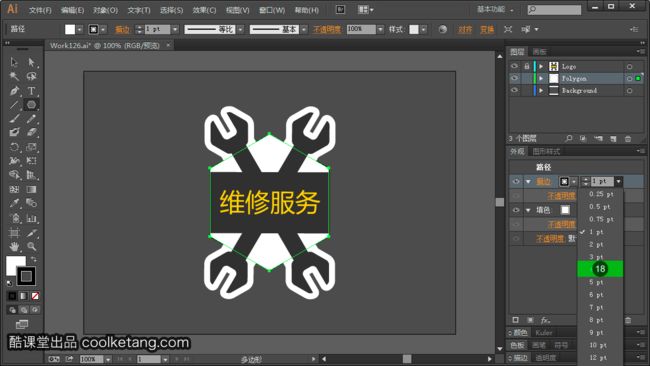Create new layer in Layers panel
This screenshot has height=366, width=650.
pyautogui.click(x=613, y=138)
